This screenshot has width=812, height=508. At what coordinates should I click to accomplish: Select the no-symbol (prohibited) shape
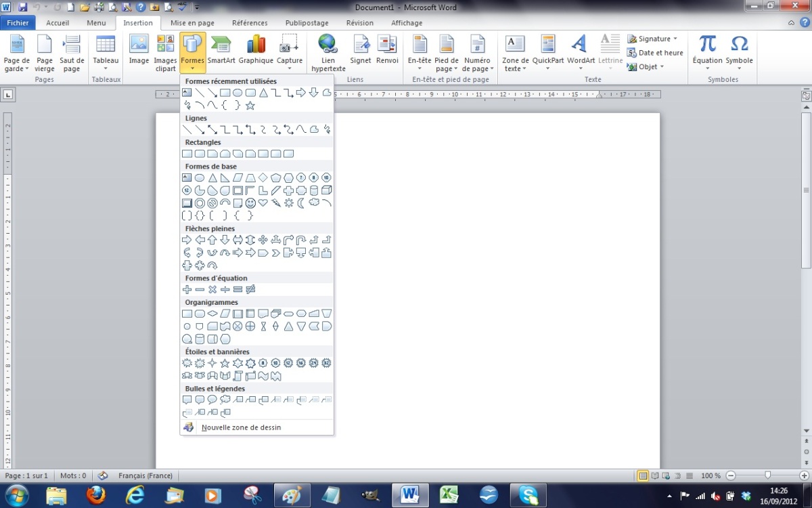[212, 203]
